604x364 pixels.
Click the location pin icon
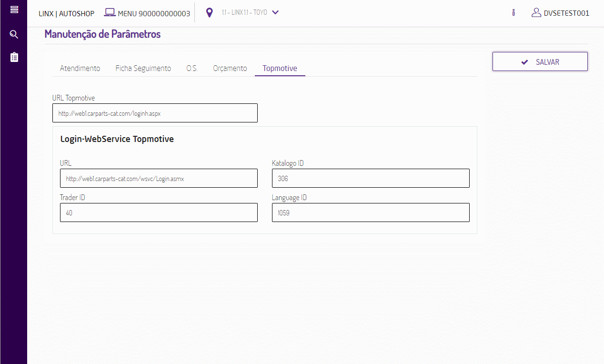click(209, 13)
